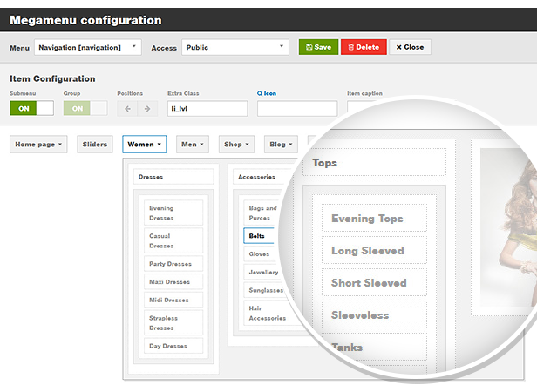Screen dimensions: 537x392
Task: Open the Shop menu item
Action: 237,145
